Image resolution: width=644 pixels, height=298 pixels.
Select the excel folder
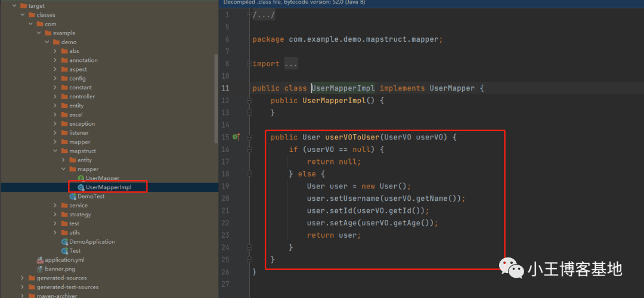(76, 114)
